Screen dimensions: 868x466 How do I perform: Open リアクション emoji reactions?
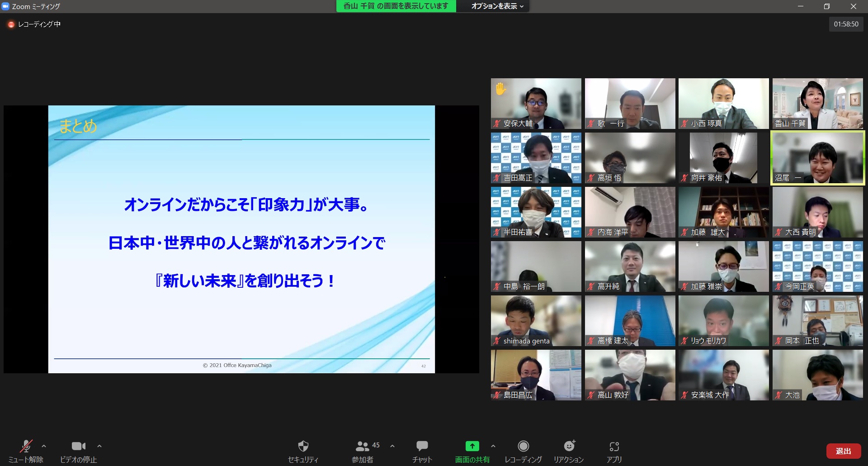point(569,451)
